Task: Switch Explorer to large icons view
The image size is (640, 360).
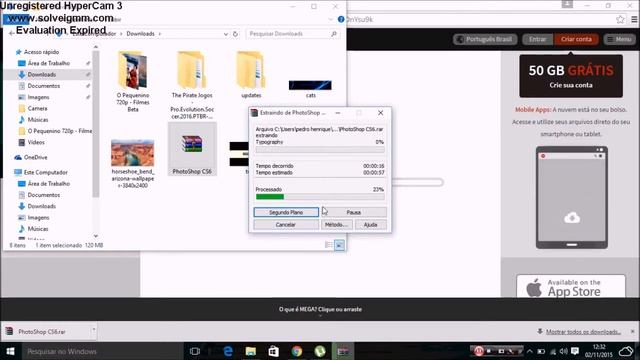Action: click(x=339, y=245)
